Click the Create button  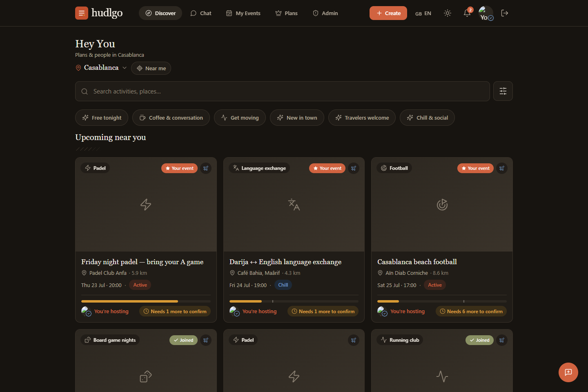click(388, 13)
